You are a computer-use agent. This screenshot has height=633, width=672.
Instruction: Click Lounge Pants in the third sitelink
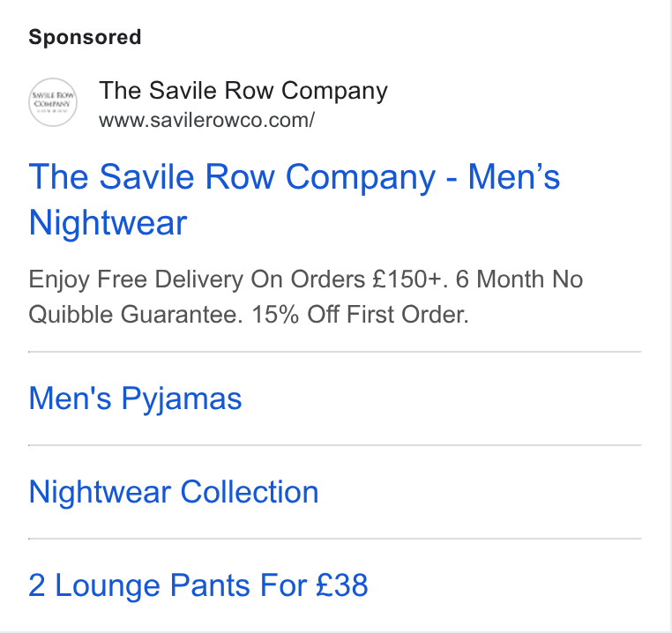[153, 585]
